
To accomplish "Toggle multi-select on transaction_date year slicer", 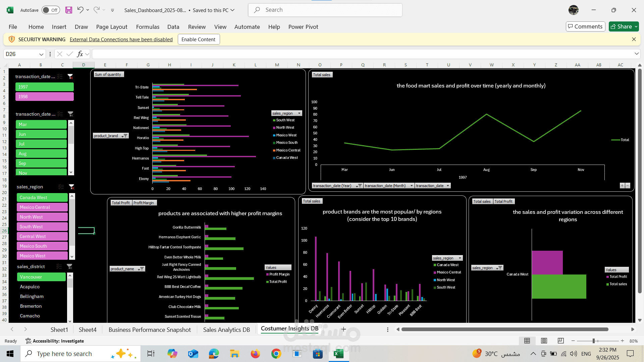I will click(60, 76).
